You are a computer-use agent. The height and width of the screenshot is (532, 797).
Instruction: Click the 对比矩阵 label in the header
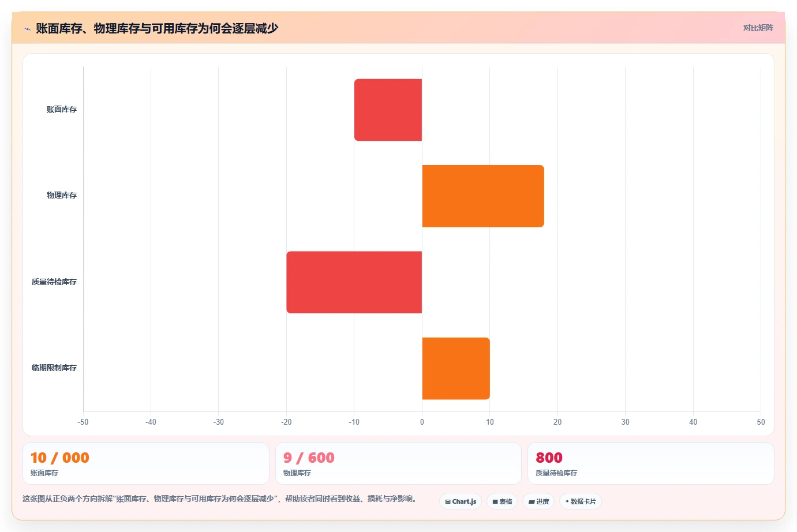click(758, 28)
